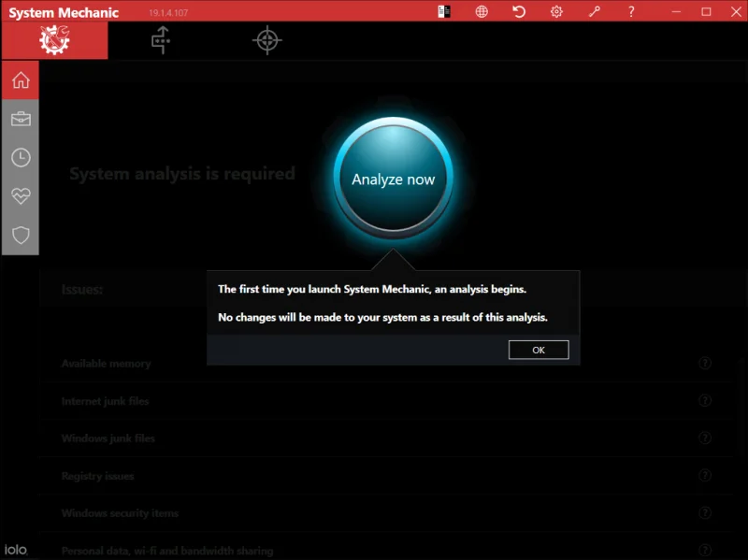This screenshot has width=748, height=560.
Task: Open the heartbeat ActiveCare sidebar icon
Action: [21, 196]
